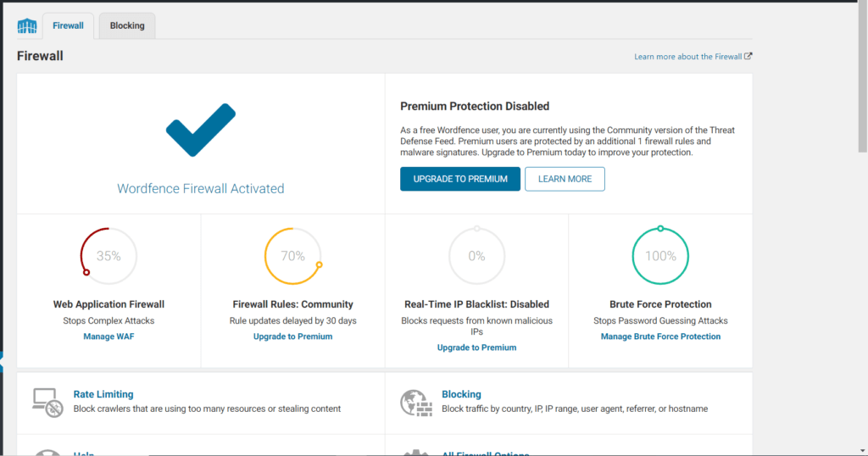This screenshot has width=868, height=456.
Task: Click the Real-Time IP Blacklist 0% gauge
Action: click(x=476, y=256)
